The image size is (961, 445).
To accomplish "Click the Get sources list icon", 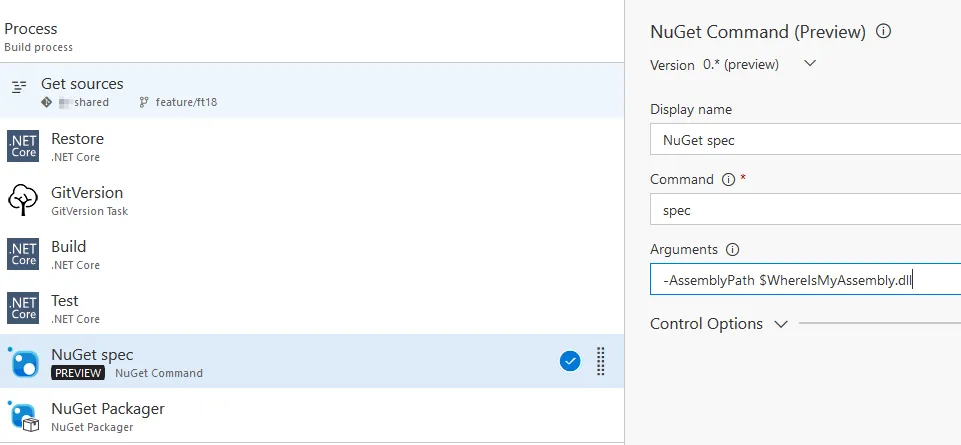I will click(18, 87).
